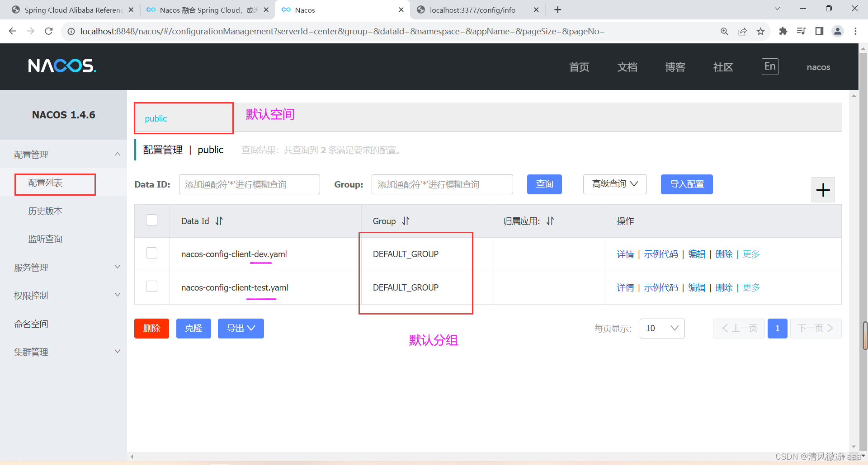Image resolution: width=868 pixels, height=465 pixels.
Task: Open the page size dropdown showing 10
Action: [x=662, y=329]
